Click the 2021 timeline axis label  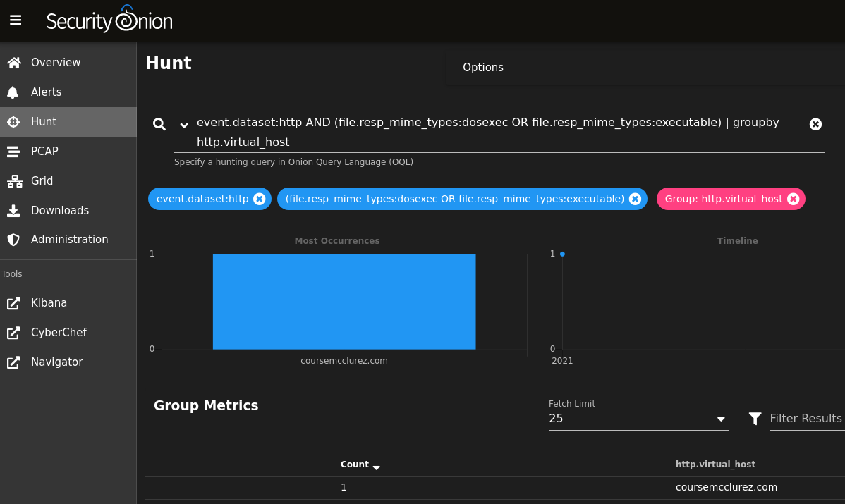point(562,361)
